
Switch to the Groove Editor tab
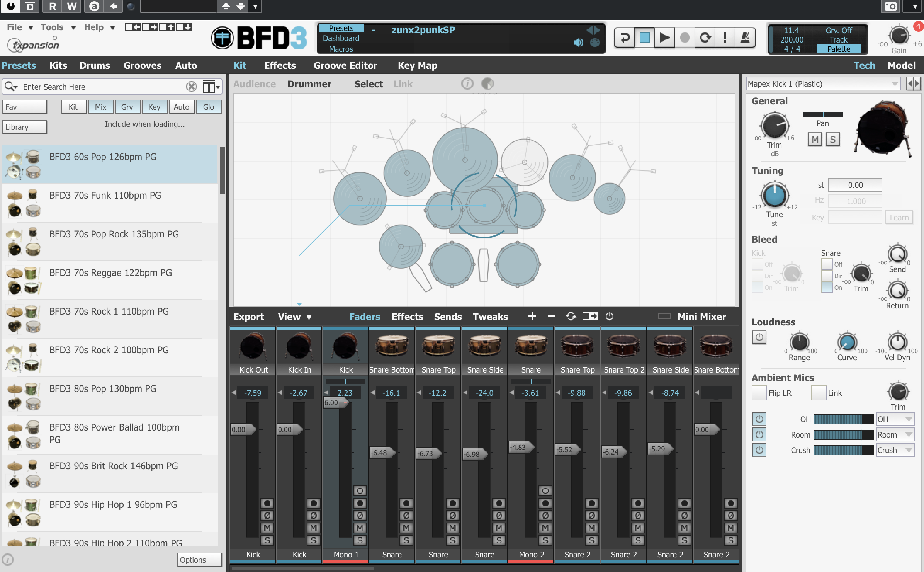345,66
